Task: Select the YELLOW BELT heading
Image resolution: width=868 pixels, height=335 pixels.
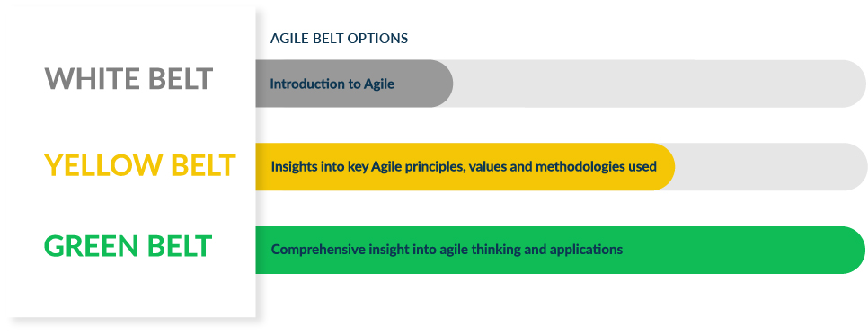Action: pyautogui.click(x=139, y=165)
